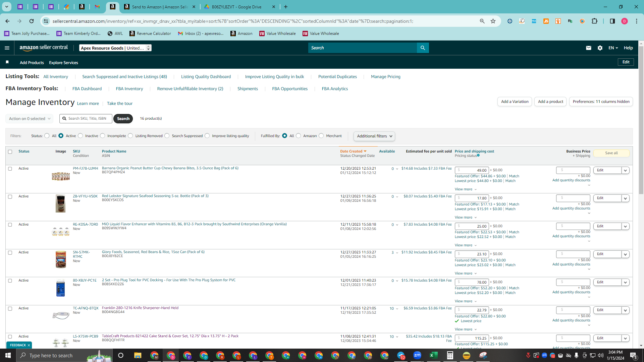Open the Revenue Calculator bookmark
Screen dimensions: 644x362
tap(150, 34)
